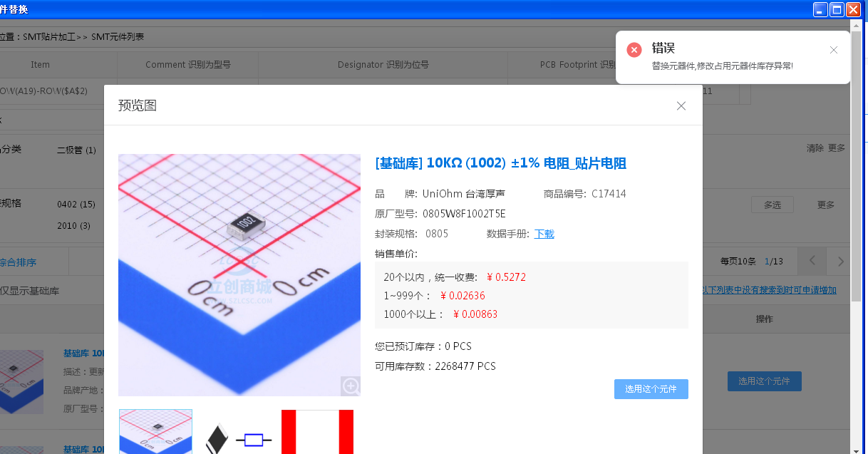Click the 0805 package value in the dialog
This screenshot has height=454, width=868.
437,234
